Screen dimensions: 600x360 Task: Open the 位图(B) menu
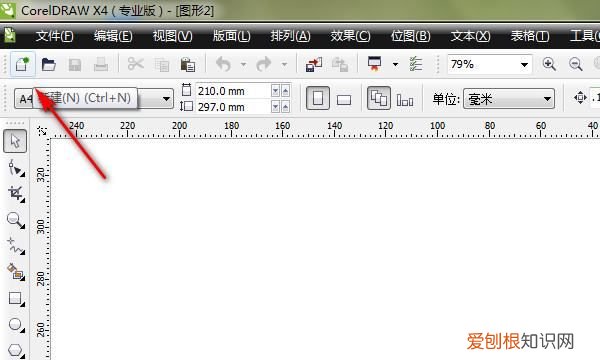[x=410, y=36]
